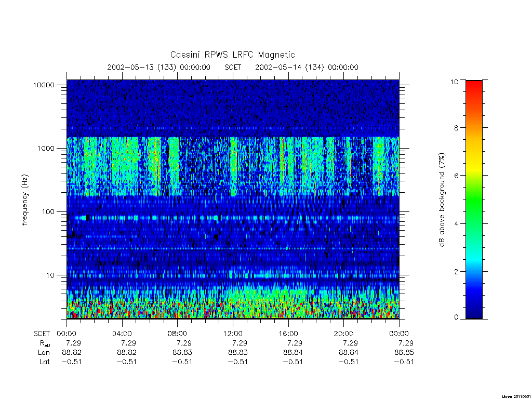Click the R AU row label

[x=45, y=344]
